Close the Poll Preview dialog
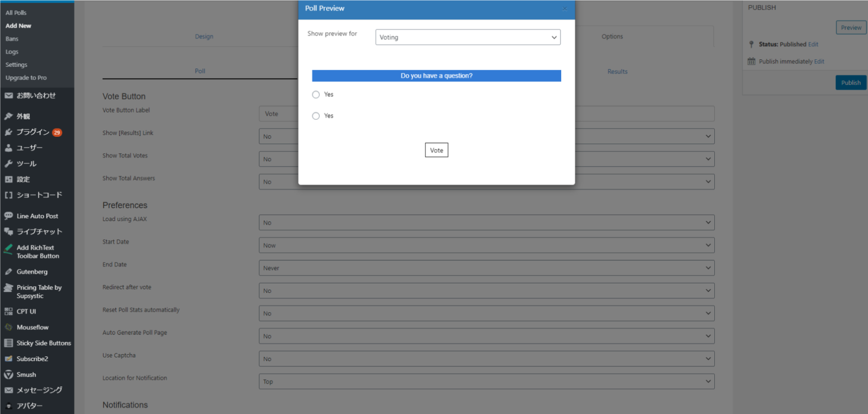This screenshot has height=414, width=868. tap(565, 8)
